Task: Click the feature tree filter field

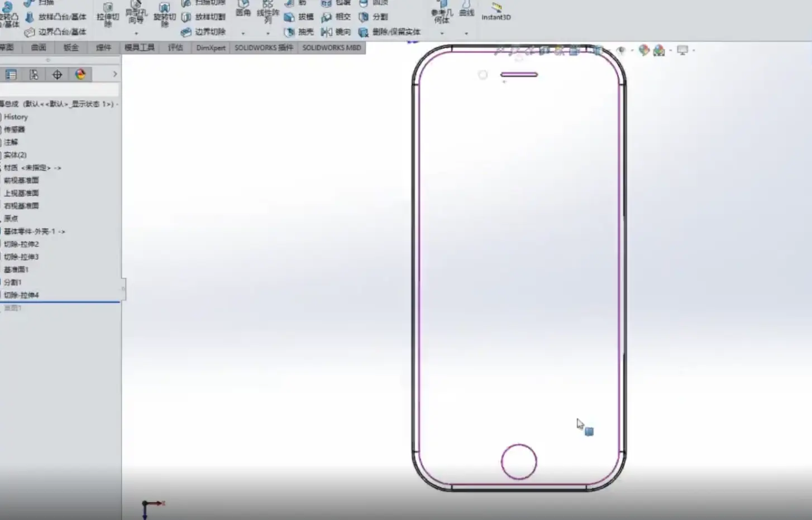Action: 59,90
